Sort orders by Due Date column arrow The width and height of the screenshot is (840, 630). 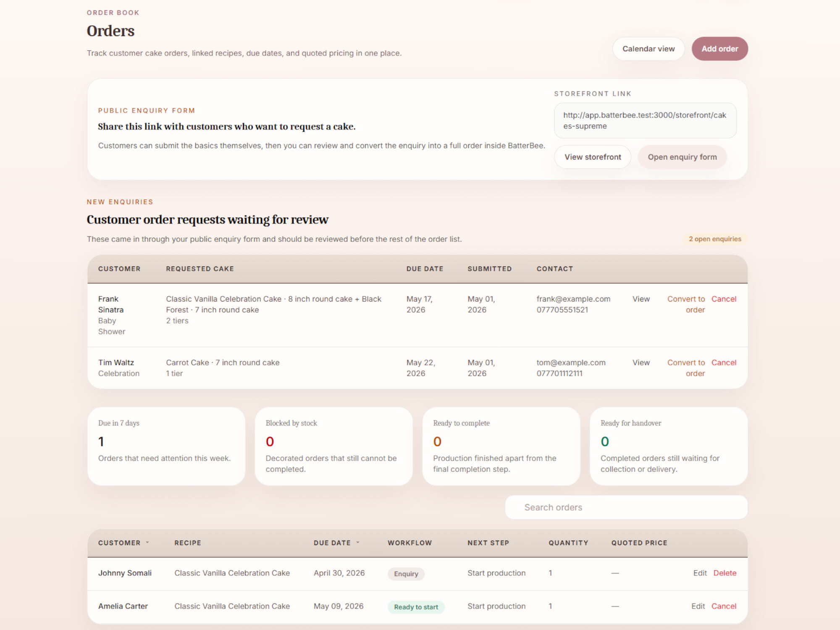358,543
